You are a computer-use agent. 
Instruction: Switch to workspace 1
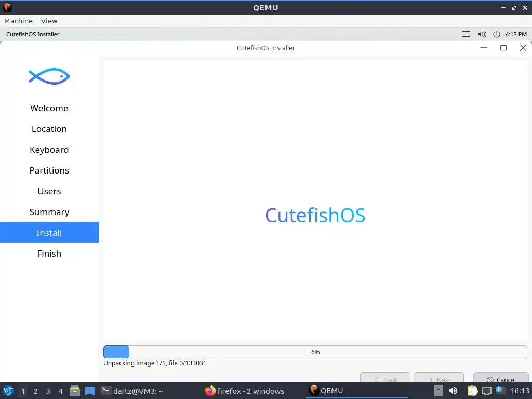point(23,391)
